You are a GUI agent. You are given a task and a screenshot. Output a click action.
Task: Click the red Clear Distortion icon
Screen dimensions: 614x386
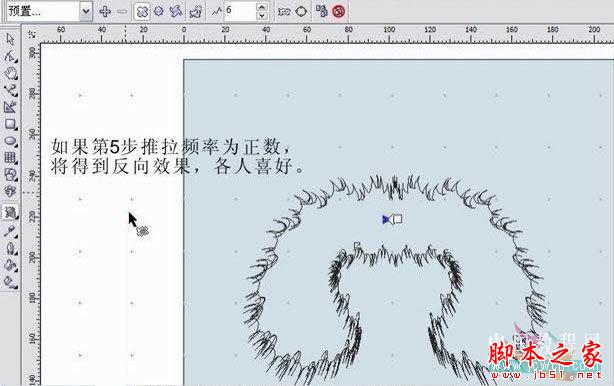coord(339,11)
